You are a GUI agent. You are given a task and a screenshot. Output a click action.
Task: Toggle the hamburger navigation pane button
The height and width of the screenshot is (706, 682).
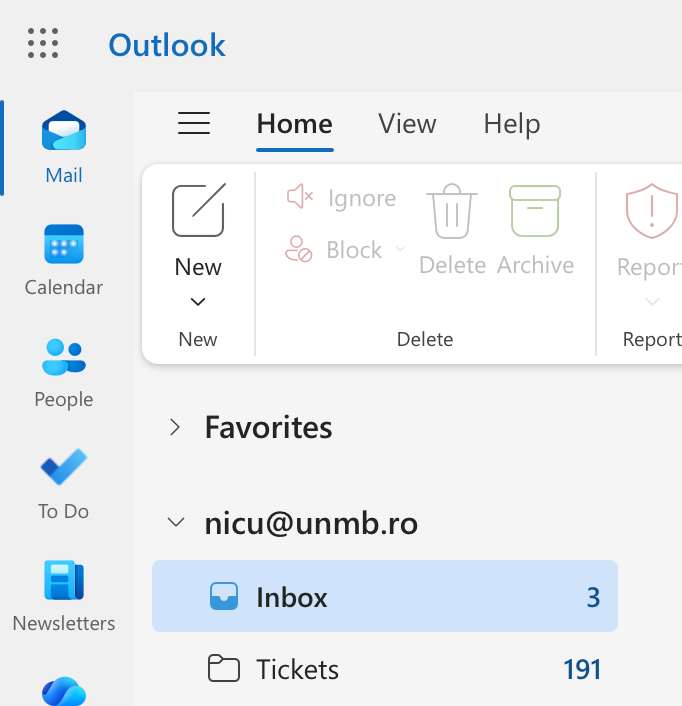(x=194, y=124)
